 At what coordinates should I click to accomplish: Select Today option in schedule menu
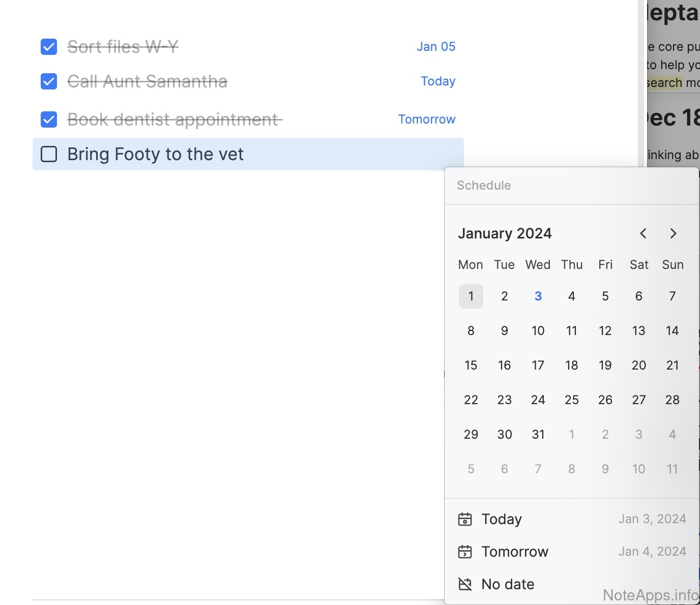[x=502, y=519]
